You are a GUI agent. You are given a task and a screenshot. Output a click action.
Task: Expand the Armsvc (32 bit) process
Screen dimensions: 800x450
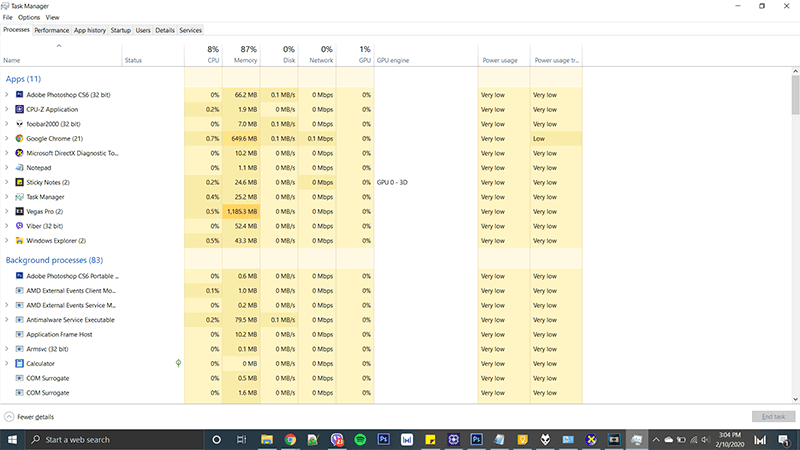click(x=7, y=349)
